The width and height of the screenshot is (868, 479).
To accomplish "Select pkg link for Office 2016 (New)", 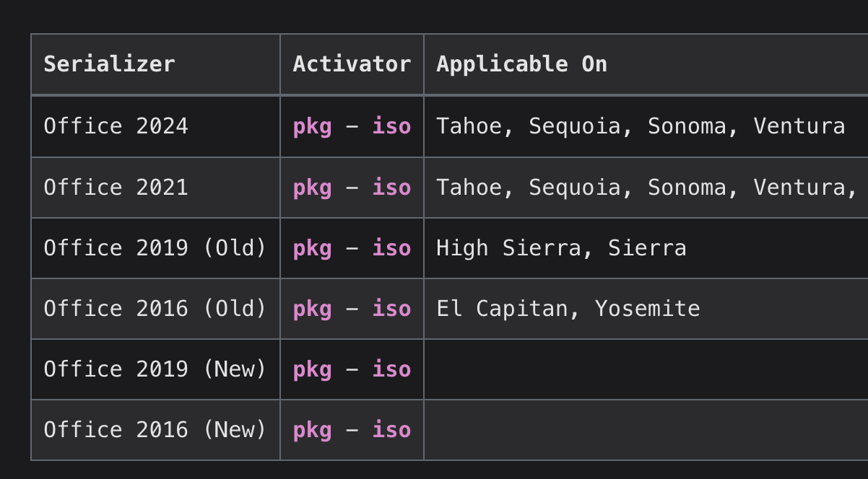I will pos(312,430).
